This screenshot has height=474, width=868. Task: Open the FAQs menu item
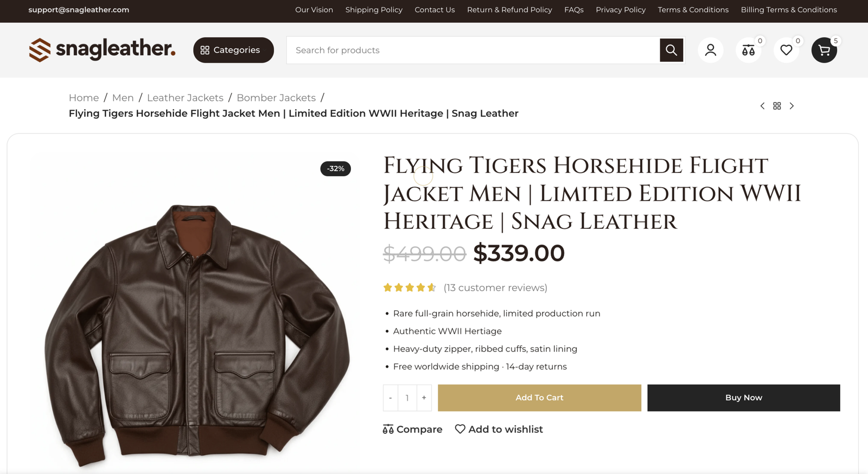[573, 10]
